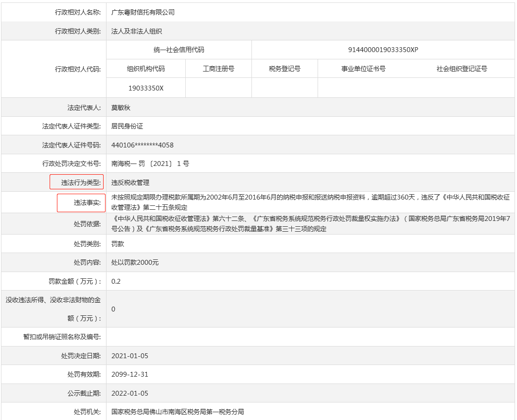Screen dimensions: 517x420
Task: Click document number 南海税一 罚〔2021〕1 号
Action: (150, 164)
